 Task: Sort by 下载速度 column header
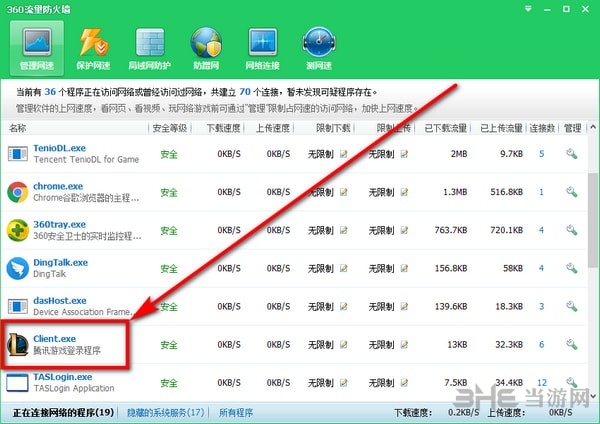pyautogui.click(x=223, y=128)
